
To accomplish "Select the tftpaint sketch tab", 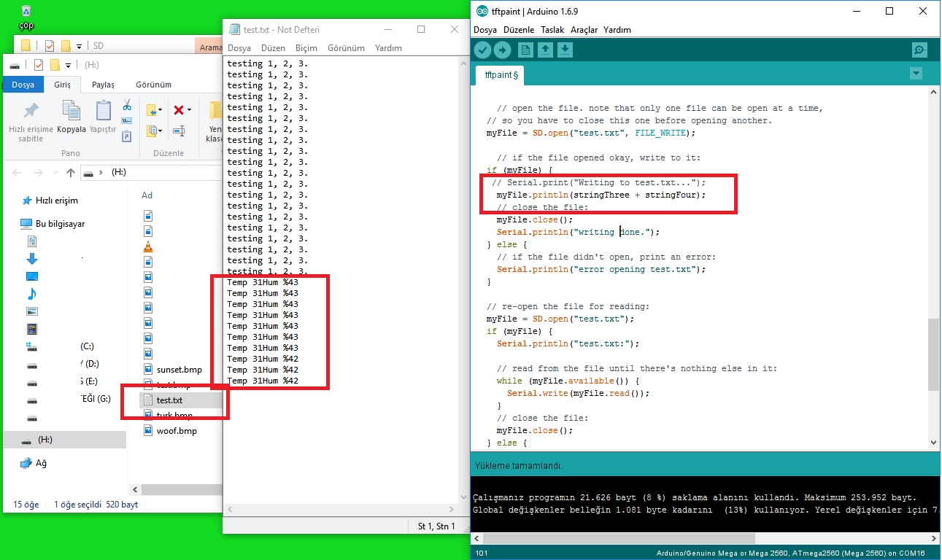I will pyautogui.click(x=501, y=74).
